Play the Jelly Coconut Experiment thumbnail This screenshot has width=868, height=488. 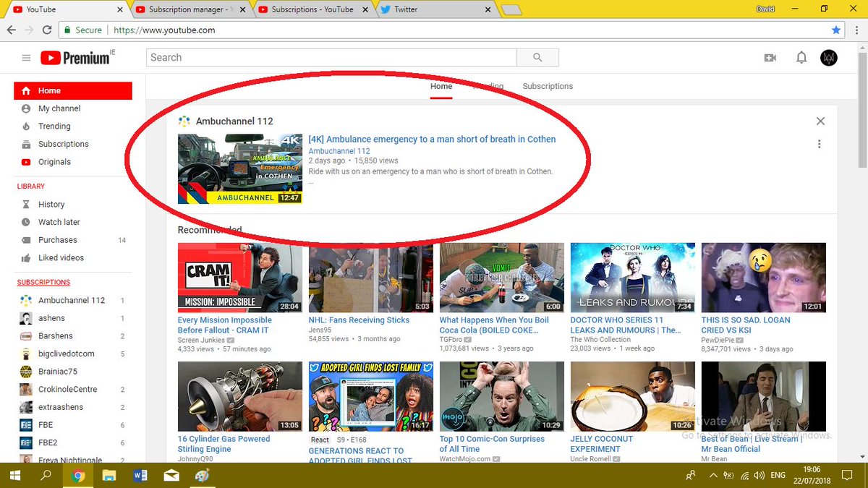click(633, 396)
